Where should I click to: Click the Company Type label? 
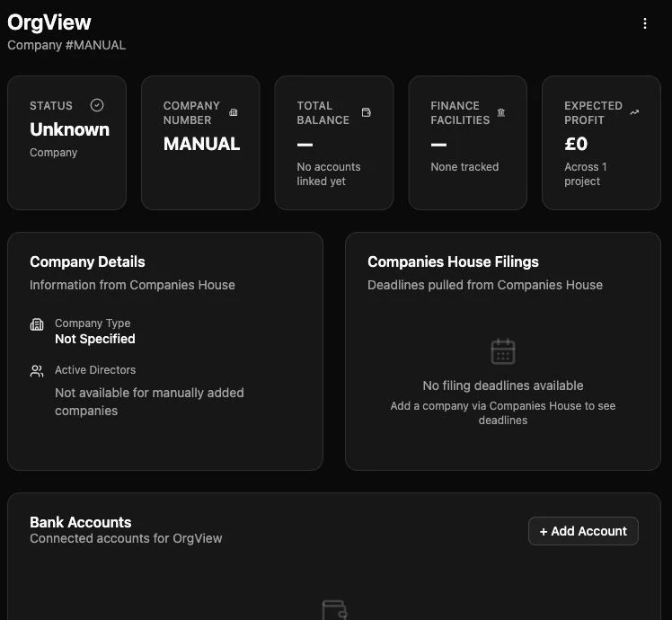pyautogui.click(x=93, y=323)
